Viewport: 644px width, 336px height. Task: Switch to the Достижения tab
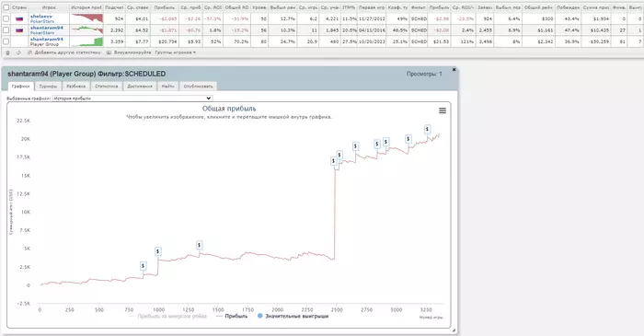tap(140, 87)
